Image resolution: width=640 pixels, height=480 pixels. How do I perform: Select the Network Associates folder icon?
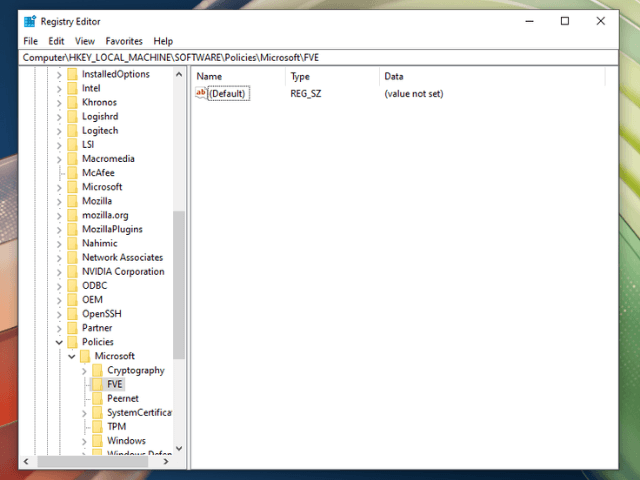tap(72, 257)
